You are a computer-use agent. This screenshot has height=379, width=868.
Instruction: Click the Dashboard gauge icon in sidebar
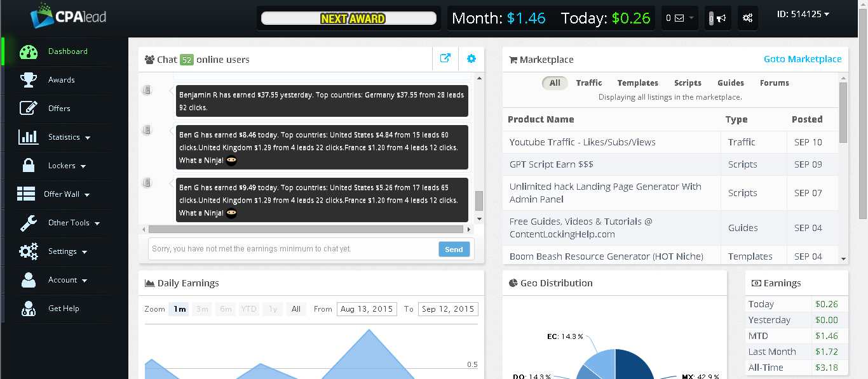pos(29,51)
